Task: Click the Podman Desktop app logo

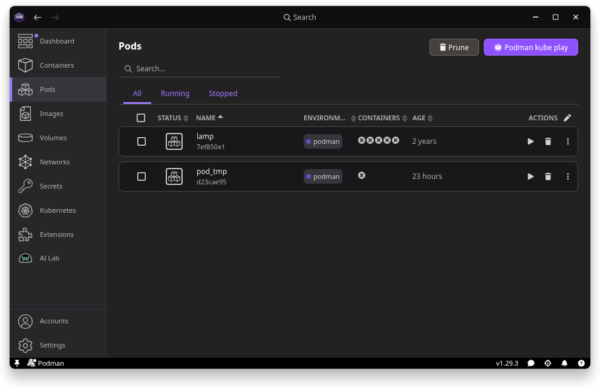Action: pyautogui.click(x=19, y=17)
